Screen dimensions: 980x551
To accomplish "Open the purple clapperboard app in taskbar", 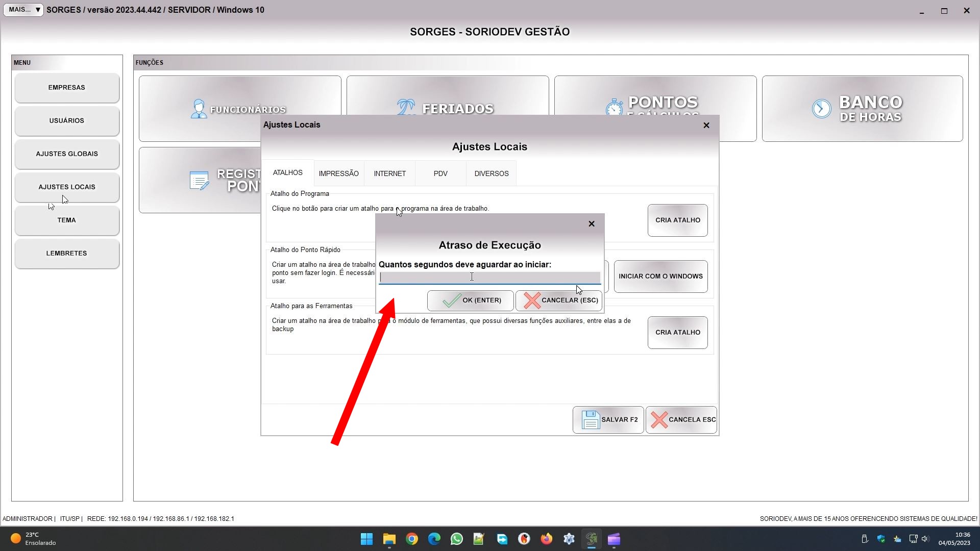I will (x=614, y=539).
